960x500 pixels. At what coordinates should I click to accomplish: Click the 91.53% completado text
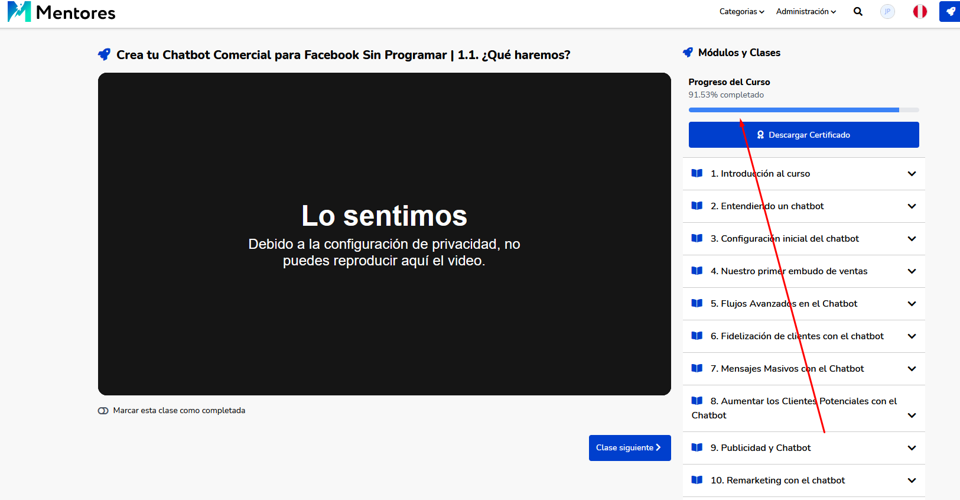click(726, 95)
